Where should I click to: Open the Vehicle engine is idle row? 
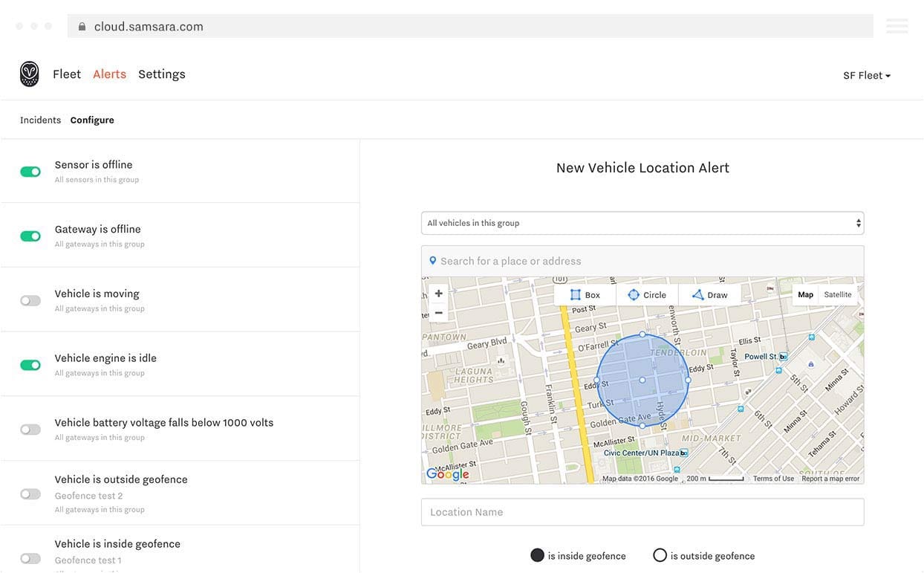(x=180, y=364)
